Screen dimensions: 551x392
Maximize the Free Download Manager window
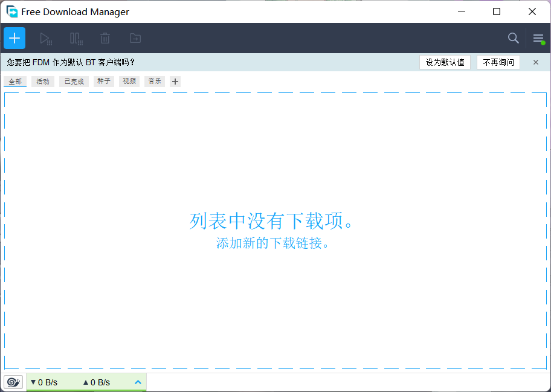click(497, 11)
